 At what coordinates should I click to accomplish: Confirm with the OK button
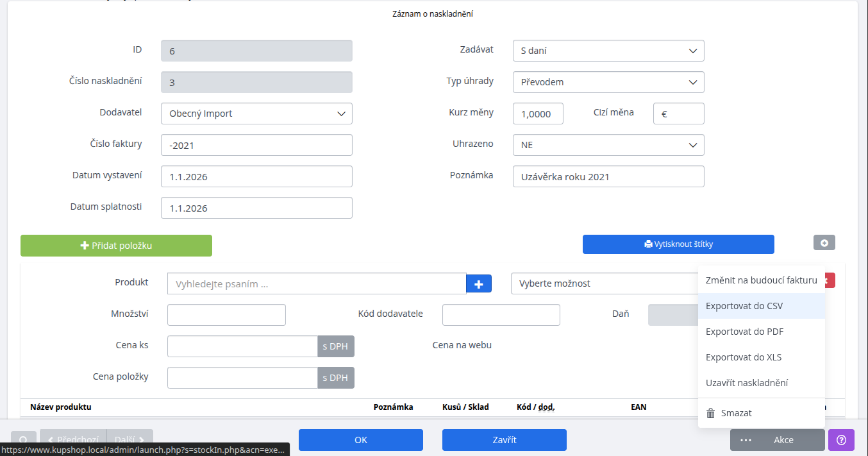(361, 440)
